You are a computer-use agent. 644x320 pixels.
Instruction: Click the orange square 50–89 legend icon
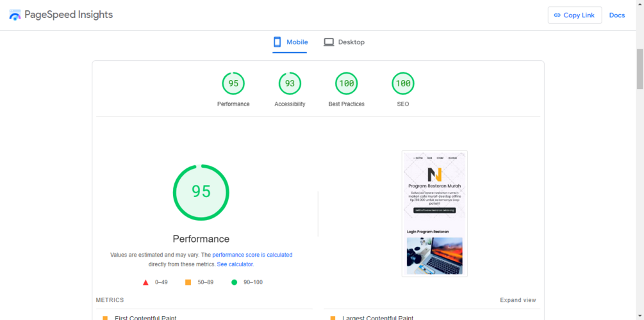click(x=188, y=282)
